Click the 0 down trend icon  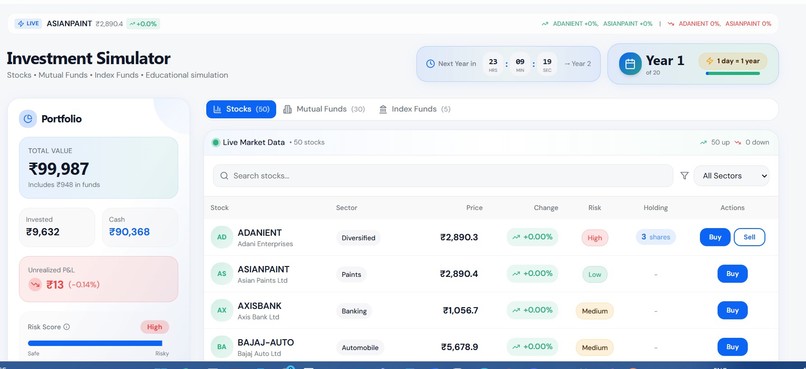(738, 142)
